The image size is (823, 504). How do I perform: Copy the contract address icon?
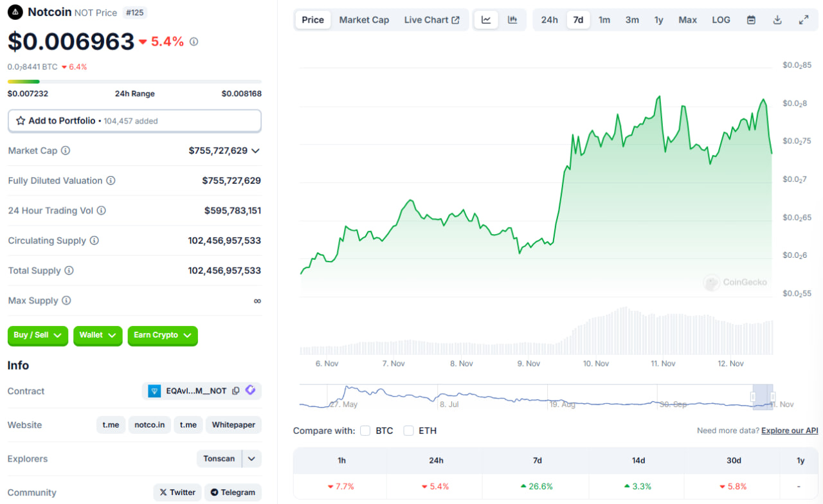(x=236, y=391)
